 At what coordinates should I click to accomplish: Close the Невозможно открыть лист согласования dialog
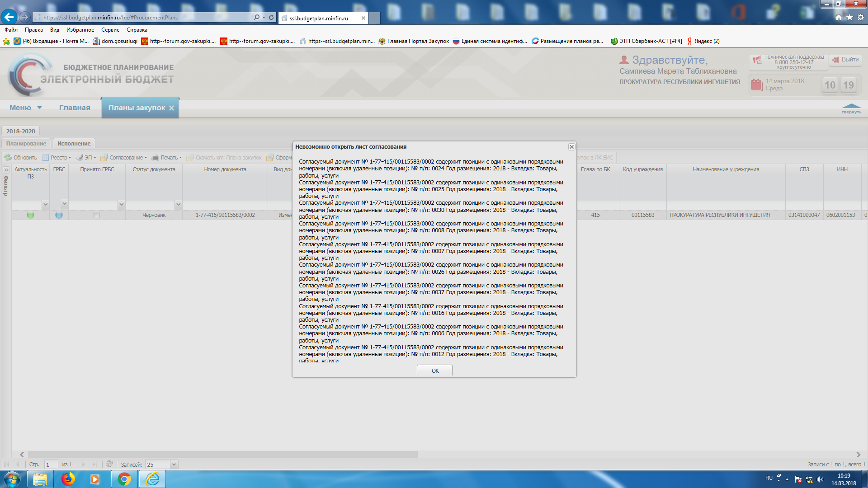[x=571, y=147]
